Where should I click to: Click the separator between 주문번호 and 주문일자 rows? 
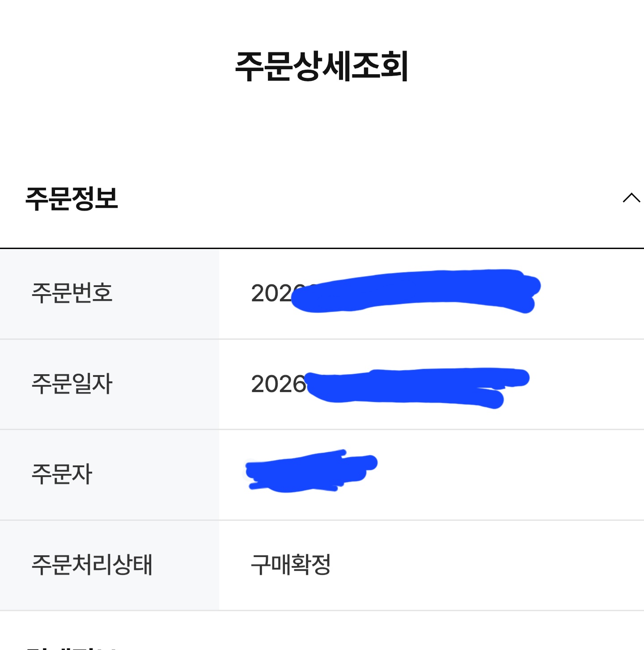point(322,339)
